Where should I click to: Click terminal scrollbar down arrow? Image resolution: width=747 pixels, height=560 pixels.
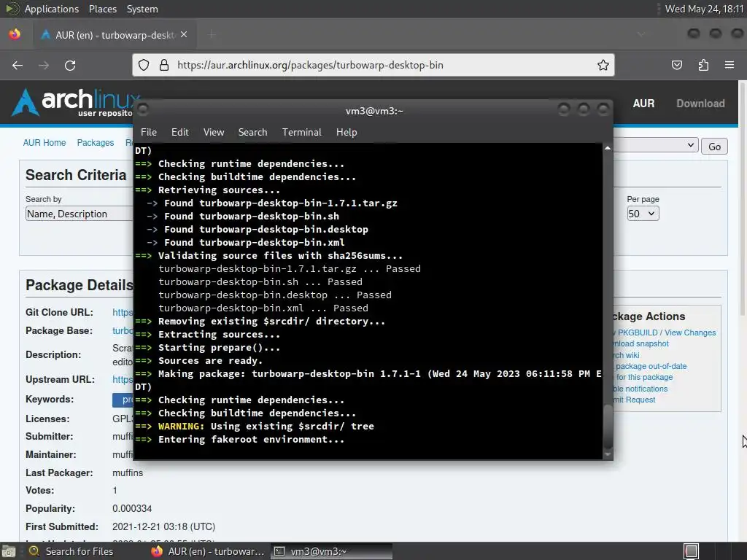[608, 454]
